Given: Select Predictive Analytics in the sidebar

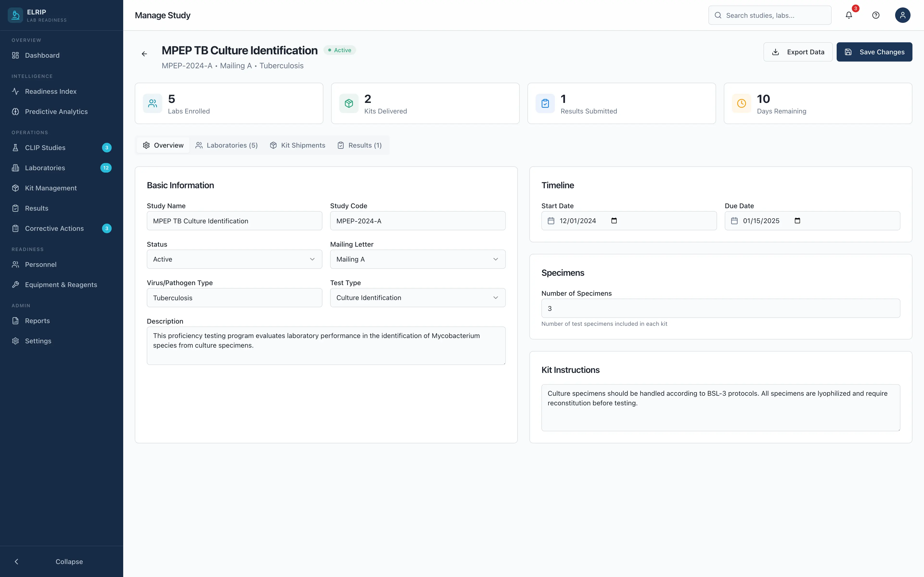Looking at the screenshot, I should tap(57, 111).
